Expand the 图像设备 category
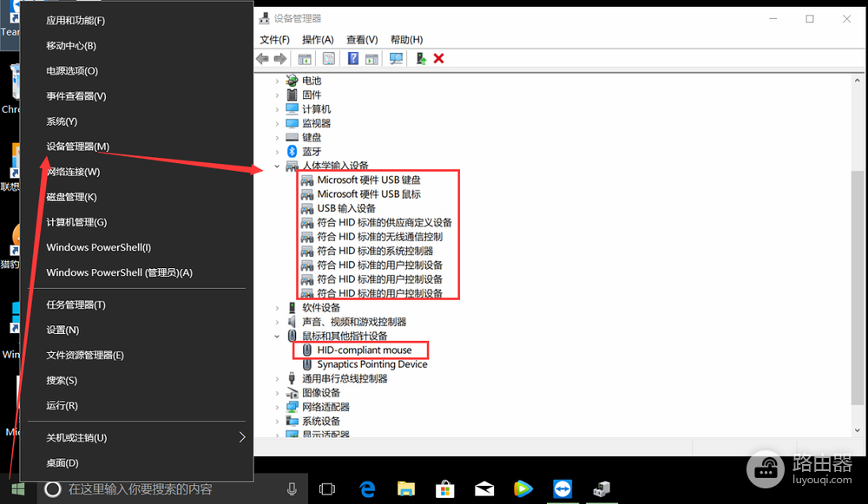This screenshot has height=504, width=868. pos(278,393)
